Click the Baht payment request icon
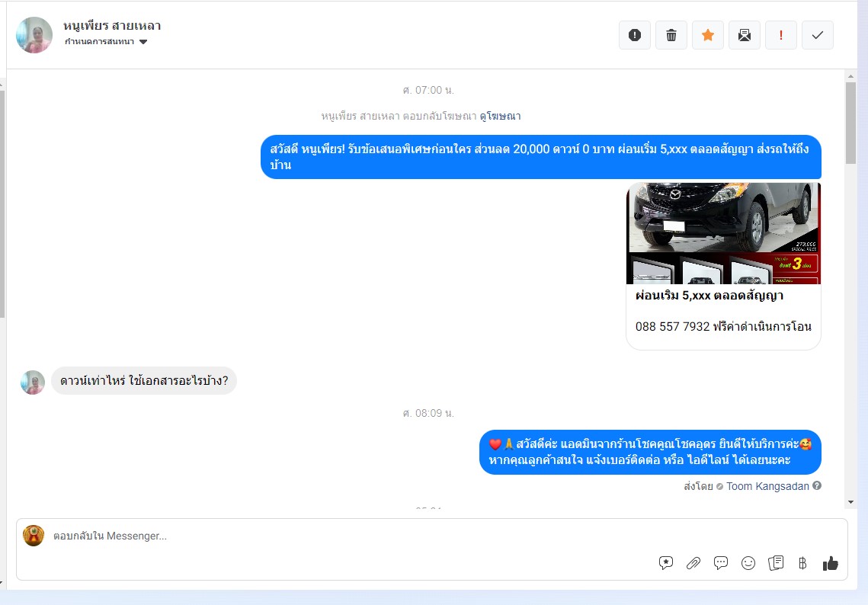 [x=802, y=564]
